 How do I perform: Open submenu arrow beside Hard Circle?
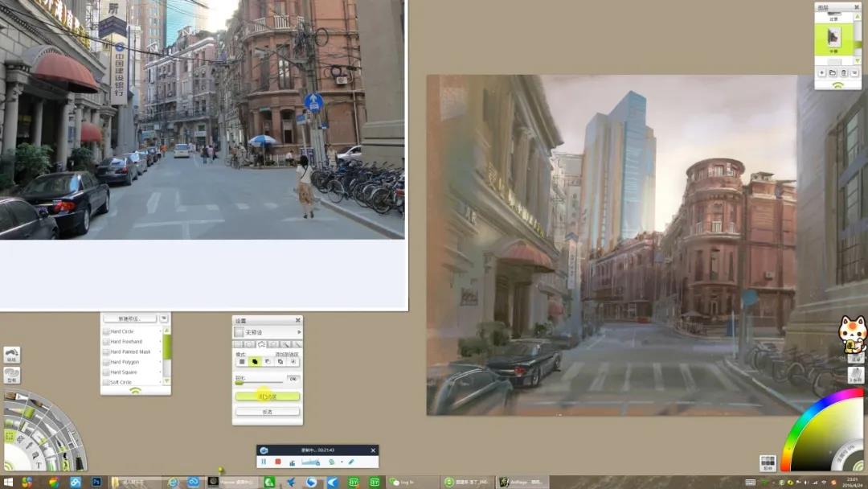pyautogui.click(x=161, y=331)
